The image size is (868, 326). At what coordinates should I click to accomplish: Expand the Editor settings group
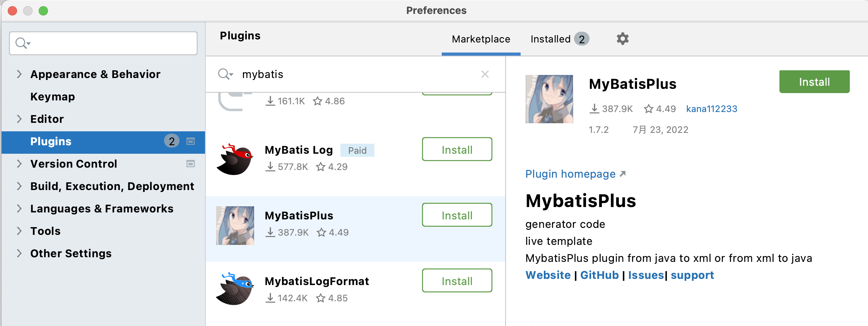pos(19,119)
